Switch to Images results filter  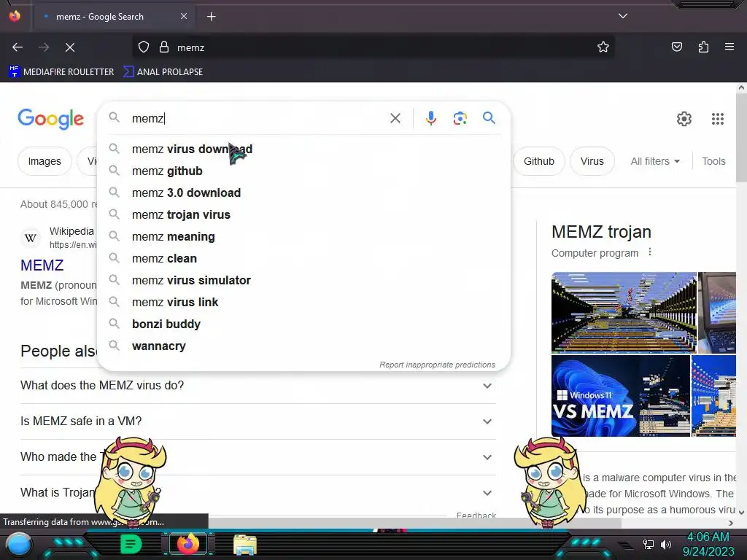tap(44, 161)
